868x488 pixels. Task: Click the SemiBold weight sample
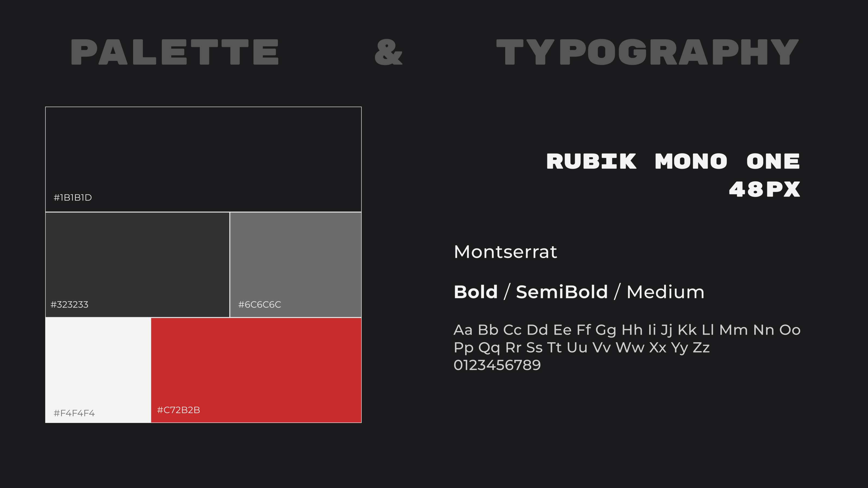562,292
